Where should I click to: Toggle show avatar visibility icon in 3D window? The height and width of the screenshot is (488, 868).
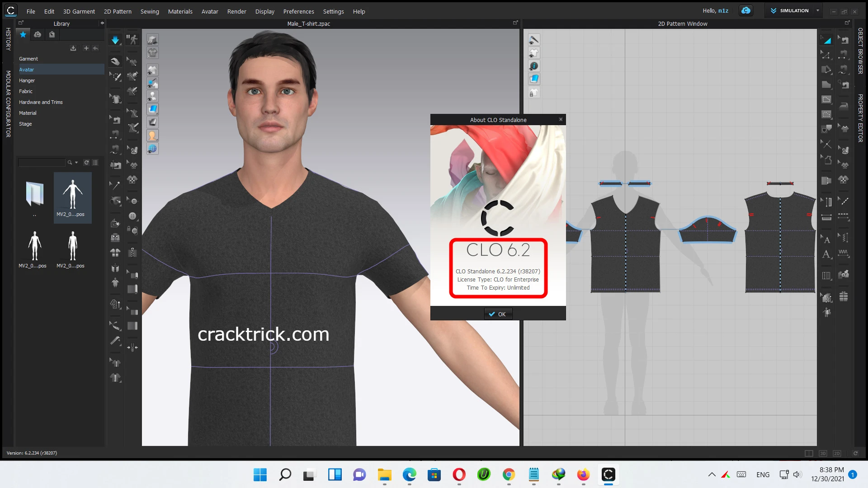tap(152, 96)
